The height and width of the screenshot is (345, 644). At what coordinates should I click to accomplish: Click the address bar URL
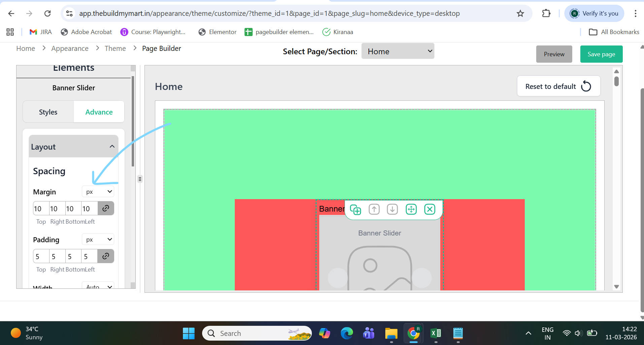click(x=269, y=13)
